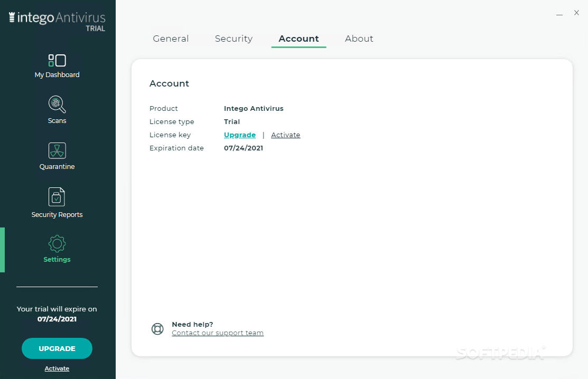
Task: Select the Settings gear icon
Action: [x=57, y=244]
